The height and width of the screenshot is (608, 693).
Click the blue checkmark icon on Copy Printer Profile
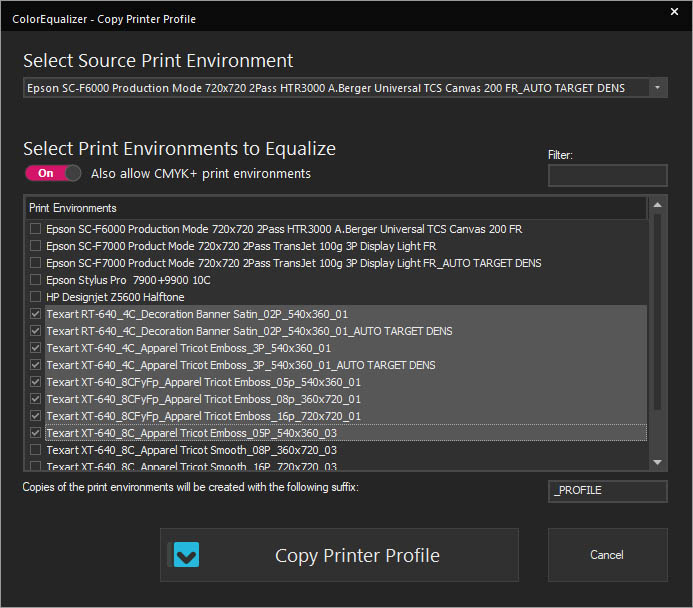[186, 555]
